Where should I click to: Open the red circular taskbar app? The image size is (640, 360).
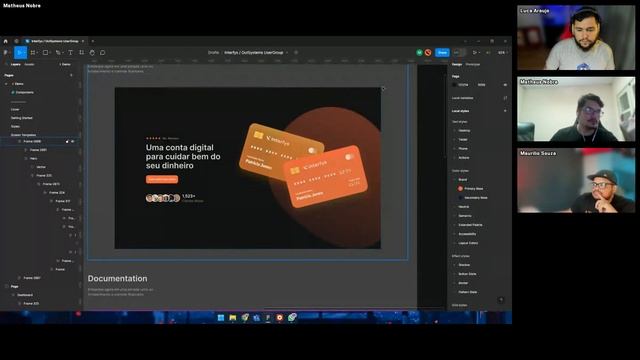point(280,318)
